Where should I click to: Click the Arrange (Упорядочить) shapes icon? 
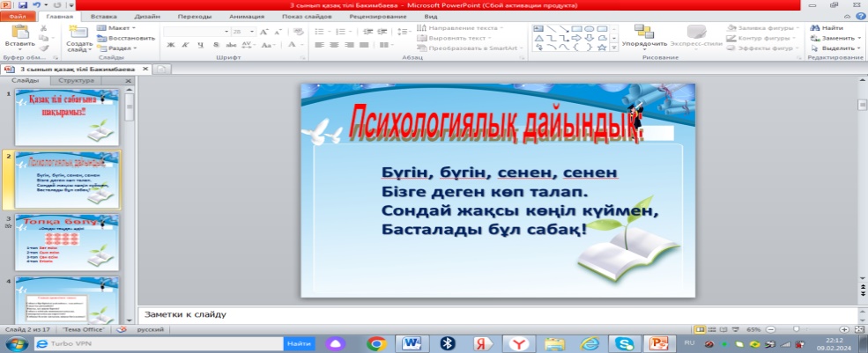click(643, 31)
